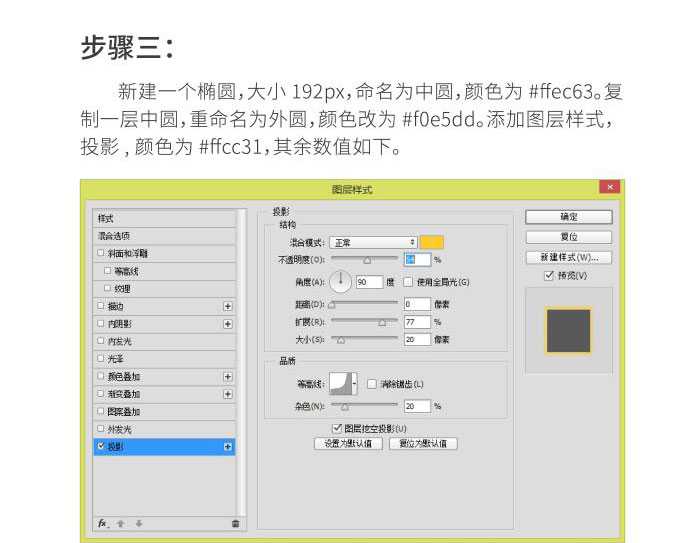Enable 光泽 checkbox
The height and width of the screenshot is (543, 690).
101,358
